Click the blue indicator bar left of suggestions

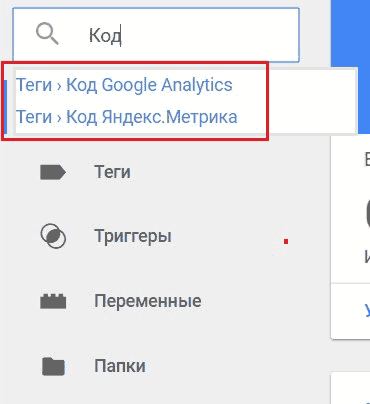(x=5, y=107)
